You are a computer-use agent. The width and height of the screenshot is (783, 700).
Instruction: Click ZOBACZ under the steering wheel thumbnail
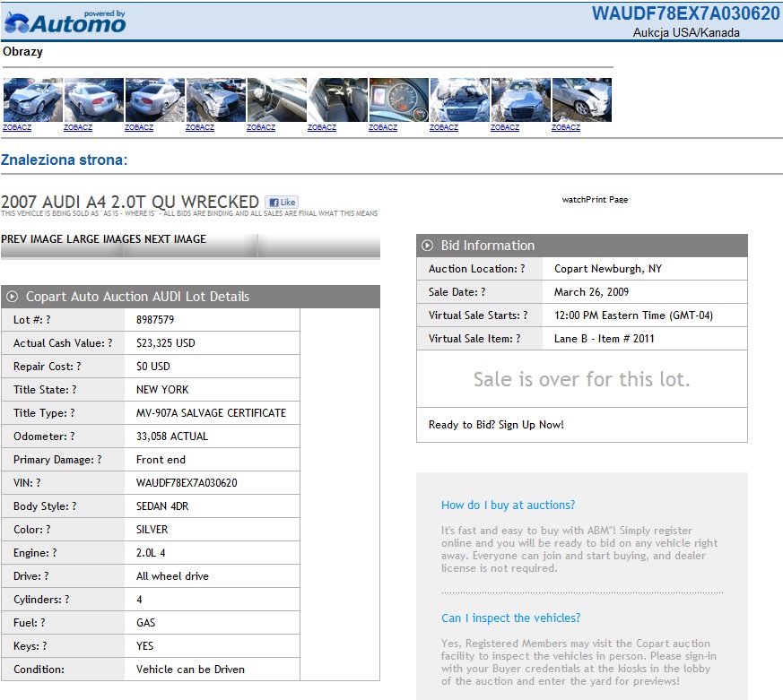point(261,127)
